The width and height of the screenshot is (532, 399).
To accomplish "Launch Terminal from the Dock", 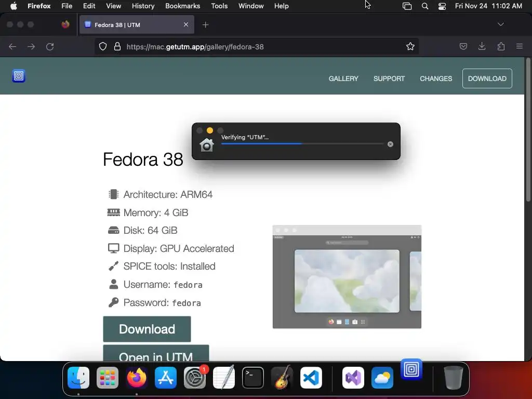I will pos(253,378).
